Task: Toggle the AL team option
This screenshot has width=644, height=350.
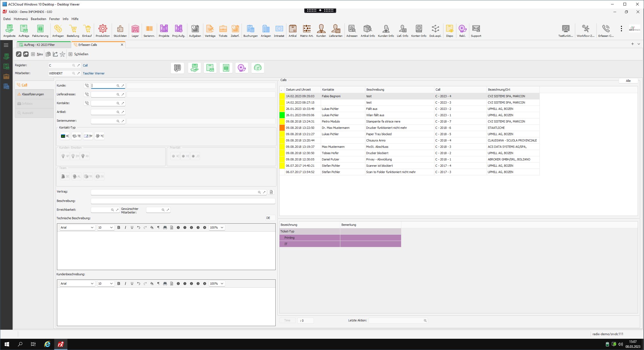Action: tap(76, 176)
